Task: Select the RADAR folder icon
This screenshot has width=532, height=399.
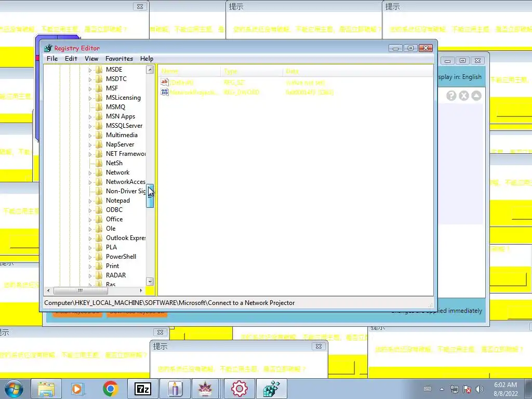Action: 99,275
